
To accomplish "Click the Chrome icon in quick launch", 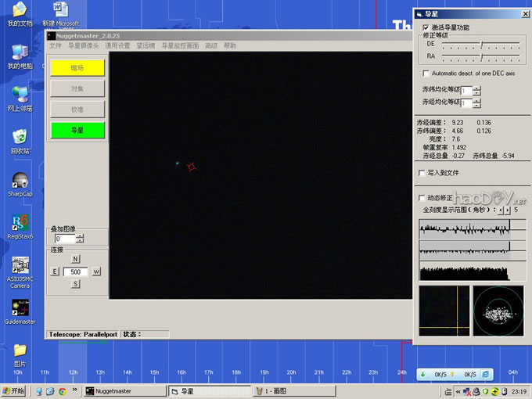I will tap(62, 391).
